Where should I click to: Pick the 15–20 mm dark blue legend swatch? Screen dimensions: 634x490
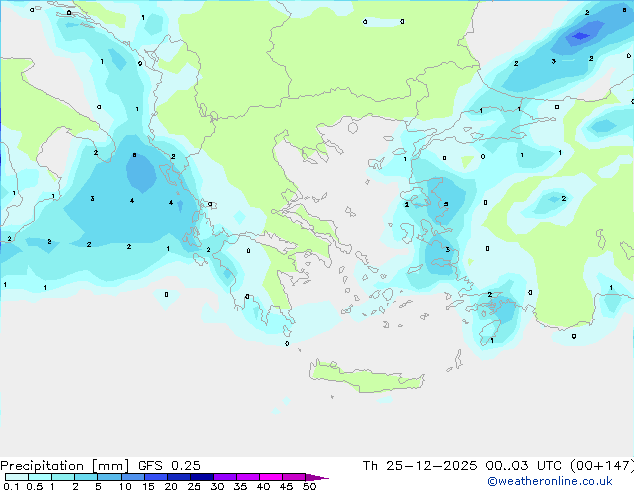[156, 477]
